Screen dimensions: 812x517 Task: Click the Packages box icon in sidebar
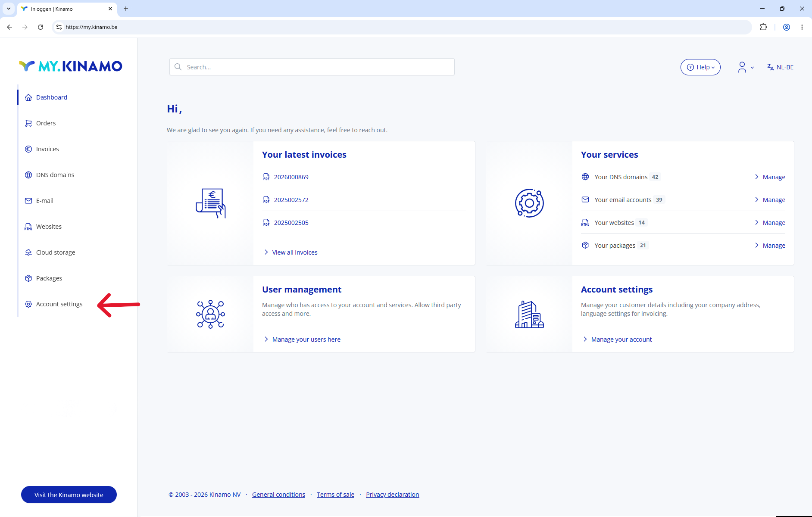click(x=28, y=278)
